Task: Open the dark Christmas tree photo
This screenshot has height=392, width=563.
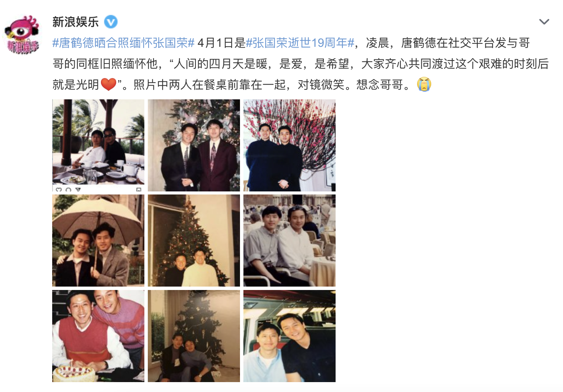Action: tap(194, 336)
